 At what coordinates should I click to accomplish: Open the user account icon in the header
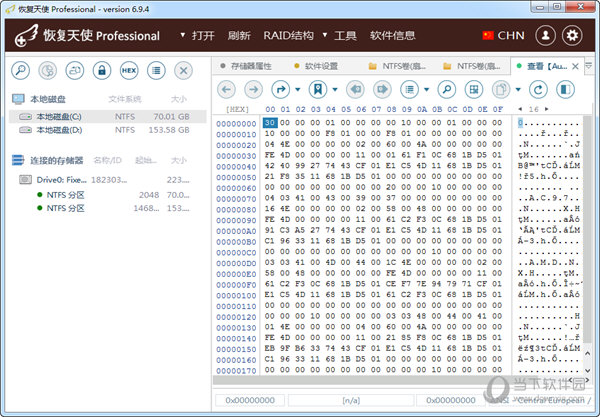[x=545, y=36]
